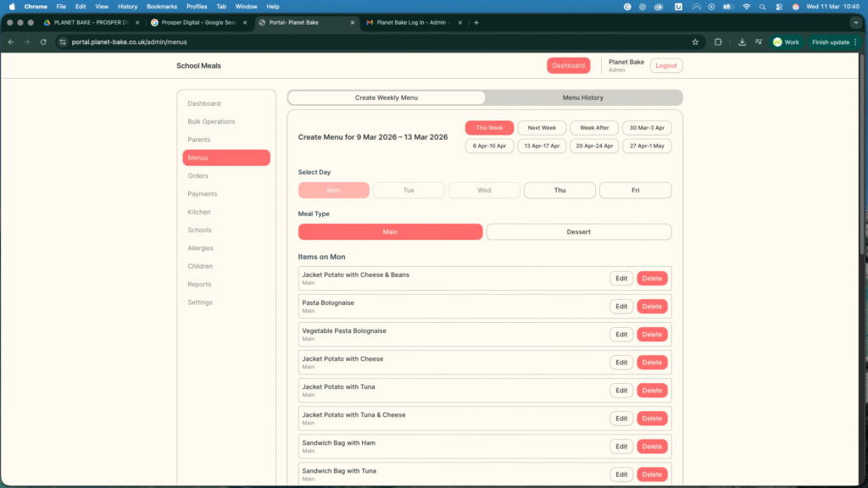Edit the Jacket Potato with Tuna item
This screenshot has width=868, height=488.
[621, 391]
